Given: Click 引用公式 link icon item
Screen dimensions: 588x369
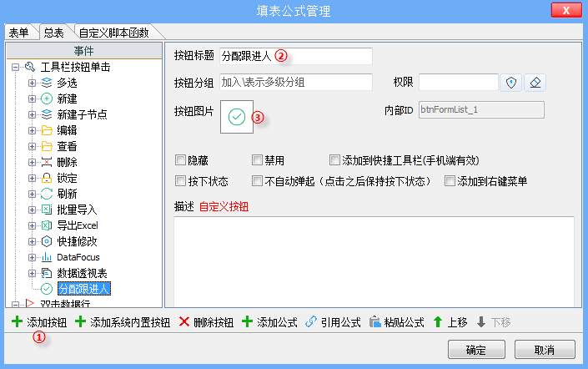Looking at the screenshot, I should click(333, 322).
